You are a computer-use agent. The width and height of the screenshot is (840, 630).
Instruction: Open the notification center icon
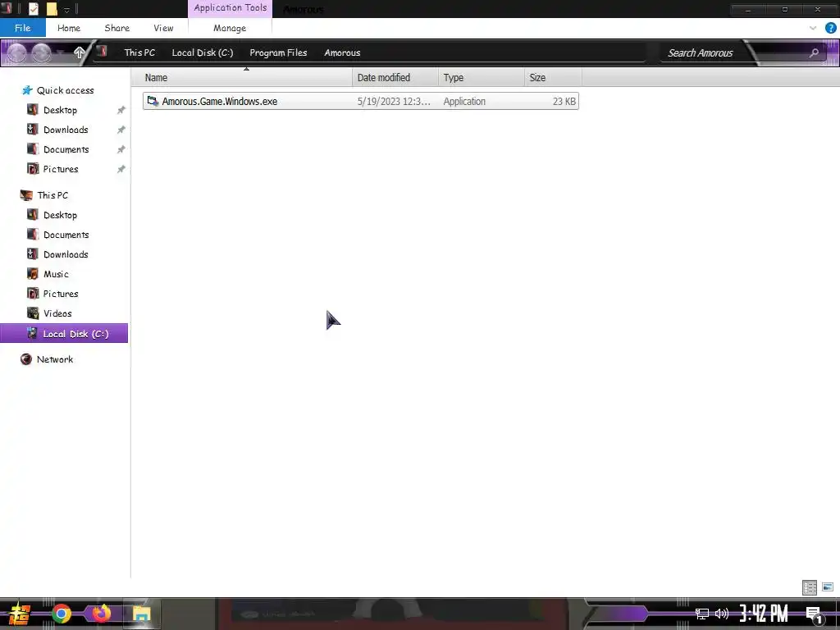[x=815, y=615]
